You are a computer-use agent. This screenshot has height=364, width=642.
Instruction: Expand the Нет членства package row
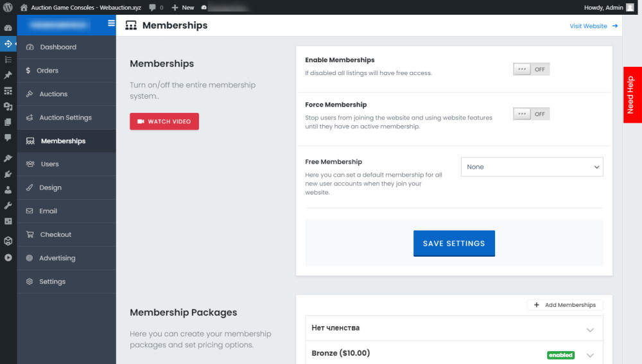coord(454,328)
